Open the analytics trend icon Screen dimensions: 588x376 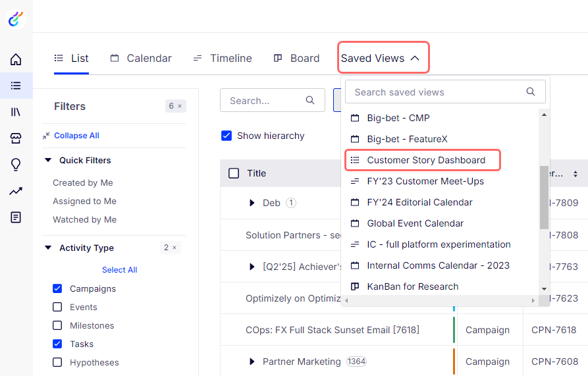coord(16,191)
